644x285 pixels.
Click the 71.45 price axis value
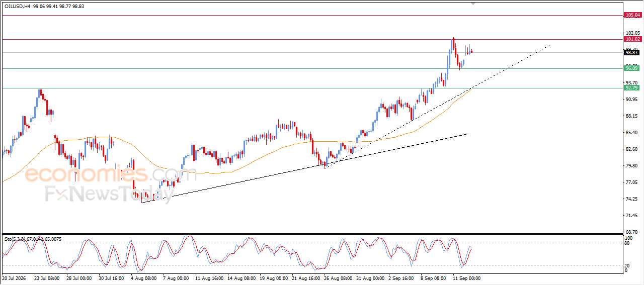tap(631, 216)
